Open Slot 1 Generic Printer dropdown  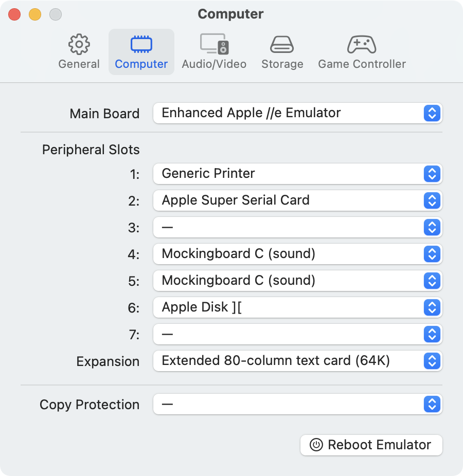point(298,174)
